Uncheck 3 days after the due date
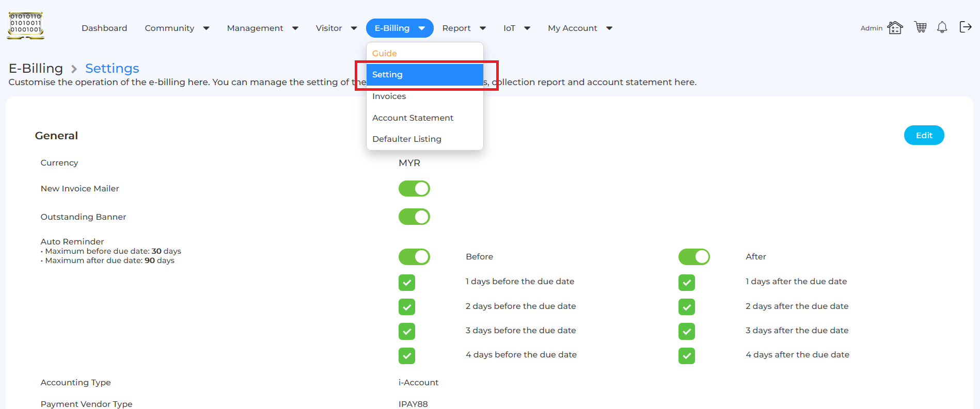Image resolution: width=980 pixels, height=409 pixels. point(687,331)
